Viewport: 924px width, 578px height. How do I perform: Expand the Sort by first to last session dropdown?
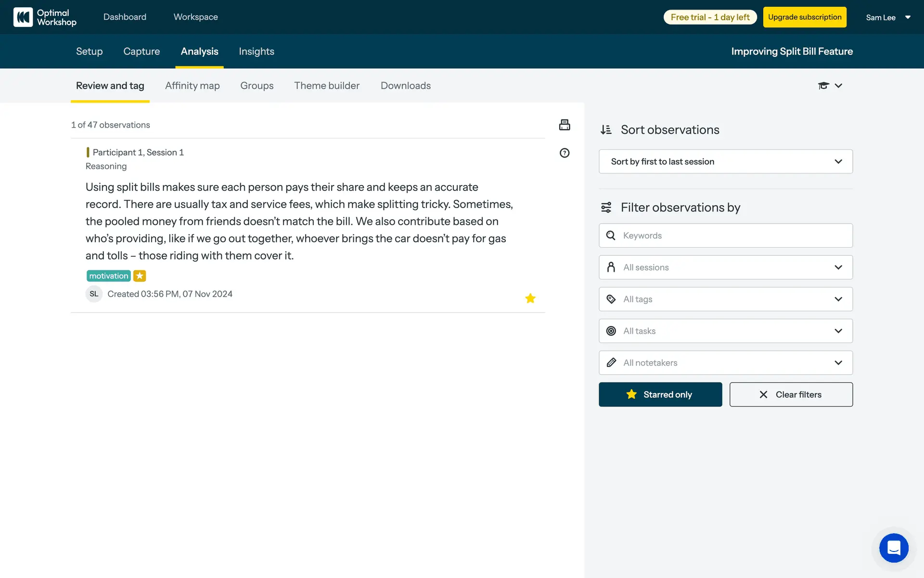pos(725,162)
